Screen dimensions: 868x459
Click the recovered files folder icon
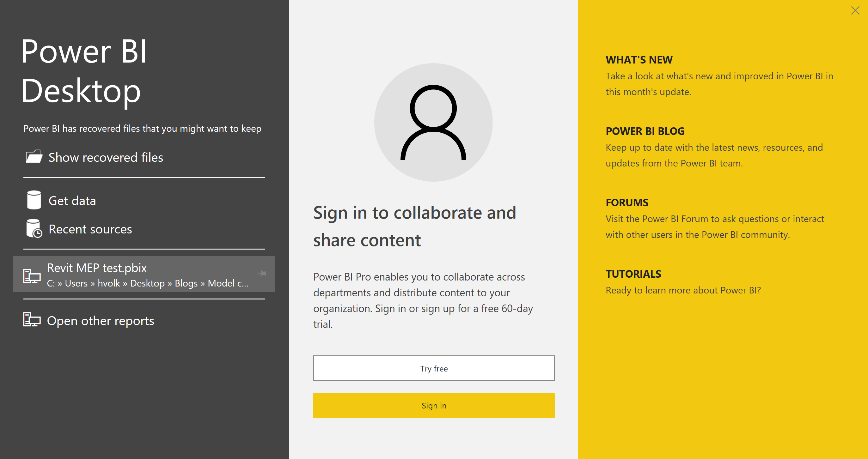[x=34, y=157]
